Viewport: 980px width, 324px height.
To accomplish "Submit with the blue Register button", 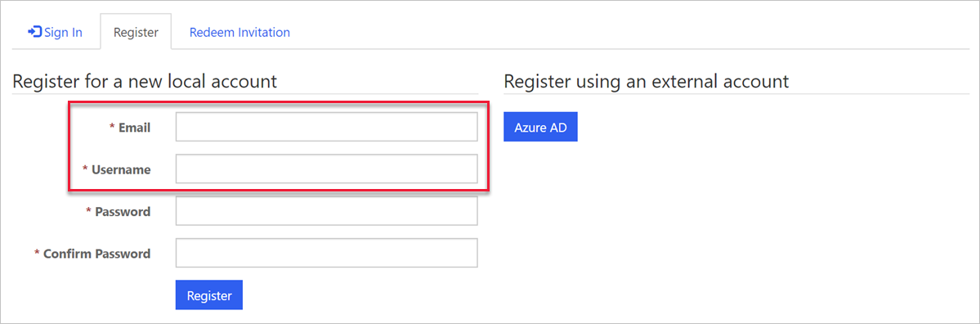I will point(208,295).
